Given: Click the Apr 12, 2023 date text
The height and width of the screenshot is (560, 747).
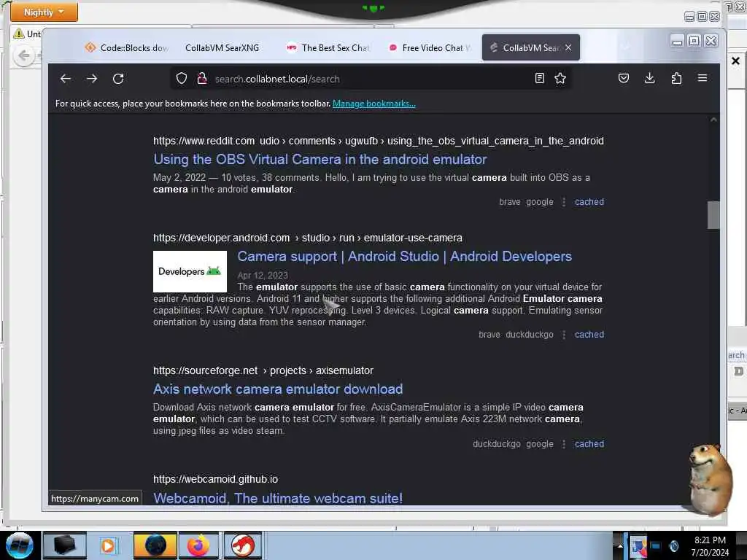Looking at the screenshot, I should pyautogui.click(x=263, y=275).
